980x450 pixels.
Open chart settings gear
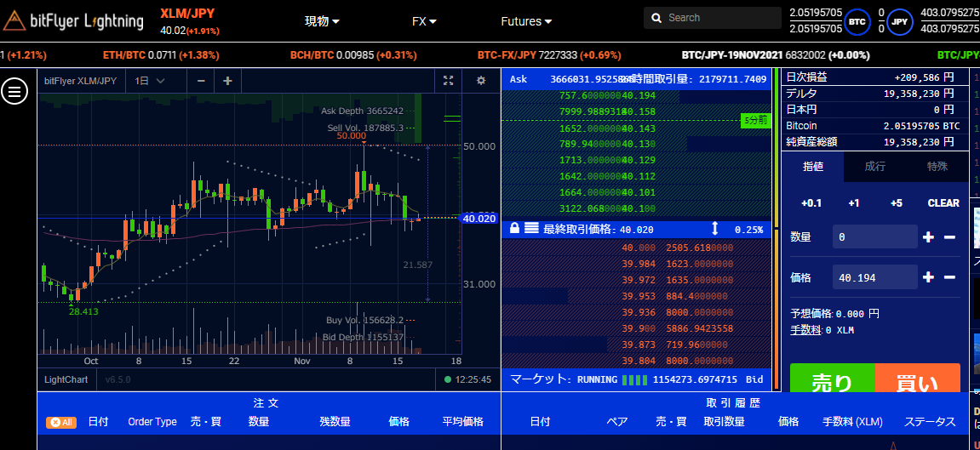click(x=480, y=81)
